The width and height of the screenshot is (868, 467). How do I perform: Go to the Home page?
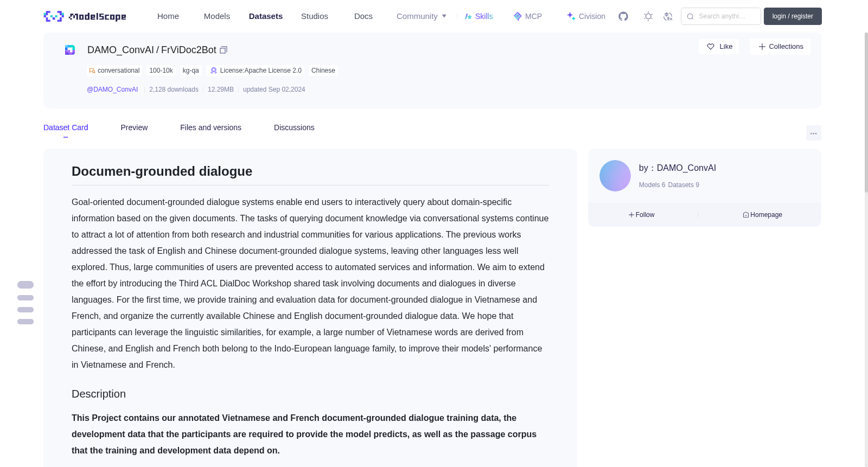(168, 16)
